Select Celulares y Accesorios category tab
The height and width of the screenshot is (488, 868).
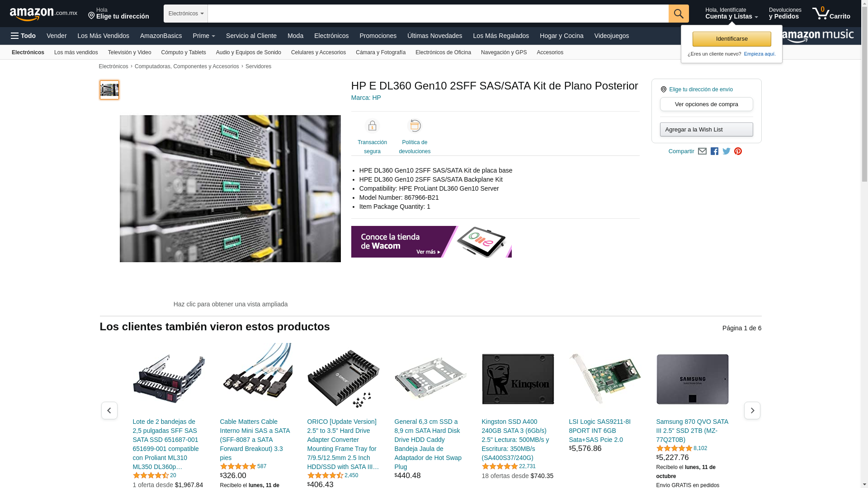[318, 52]
